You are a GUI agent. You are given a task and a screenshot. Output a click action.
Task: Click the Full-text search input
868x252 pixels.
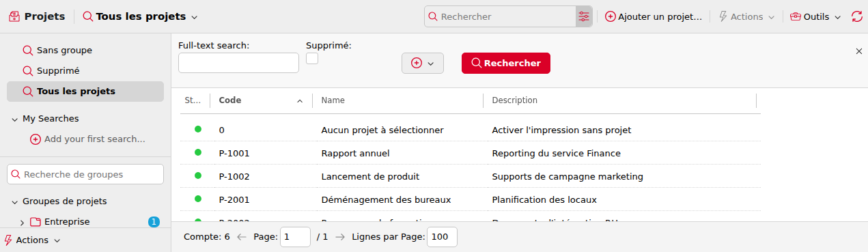point(238,63)
